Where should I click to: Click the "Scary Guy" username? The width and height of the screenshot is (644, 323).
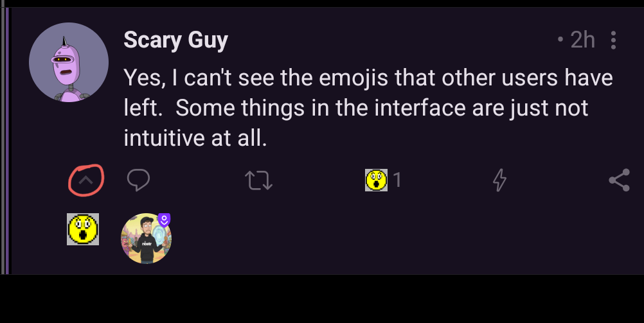pyautogui.click(x=175, y=40)
